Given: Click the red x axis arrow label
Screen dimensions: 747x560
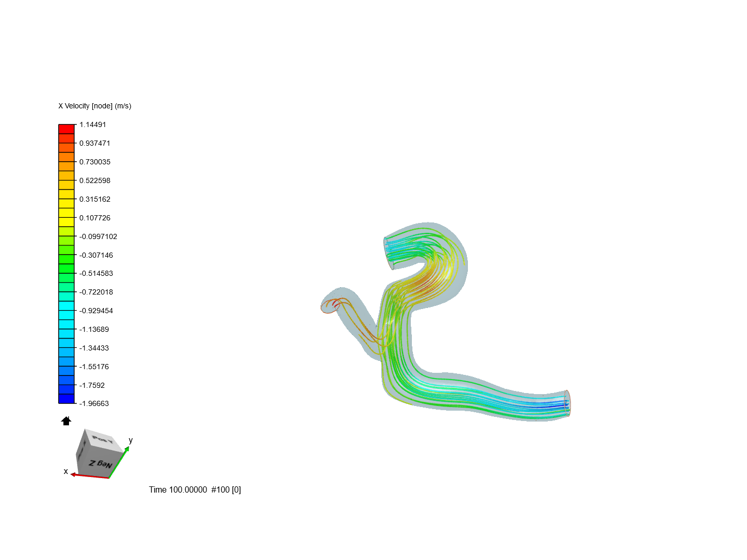Looking at the screenshot, I should (66, 471).
